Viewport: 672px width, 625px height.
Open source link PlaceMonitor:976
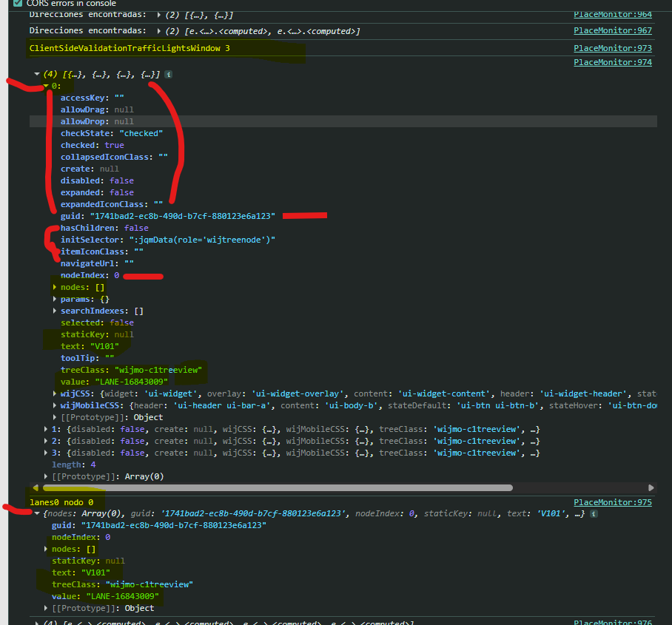tap(613, 622)
